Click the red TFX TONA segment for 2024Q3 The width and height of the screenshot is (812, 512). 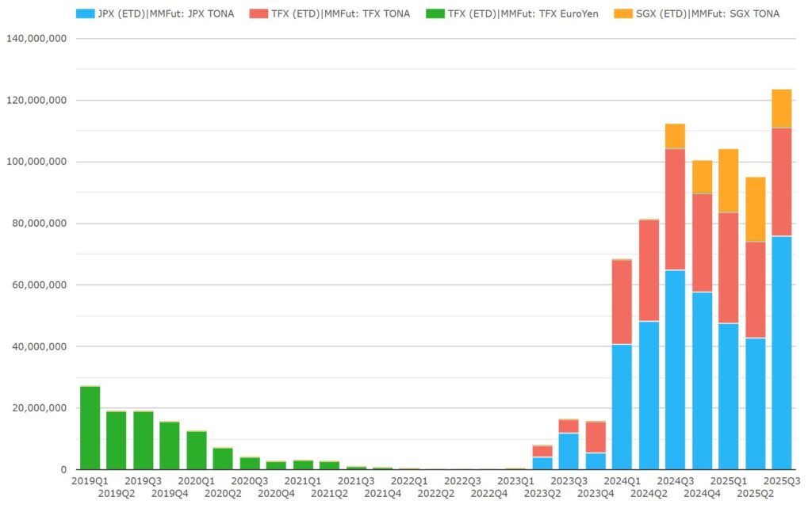point(675,209)
